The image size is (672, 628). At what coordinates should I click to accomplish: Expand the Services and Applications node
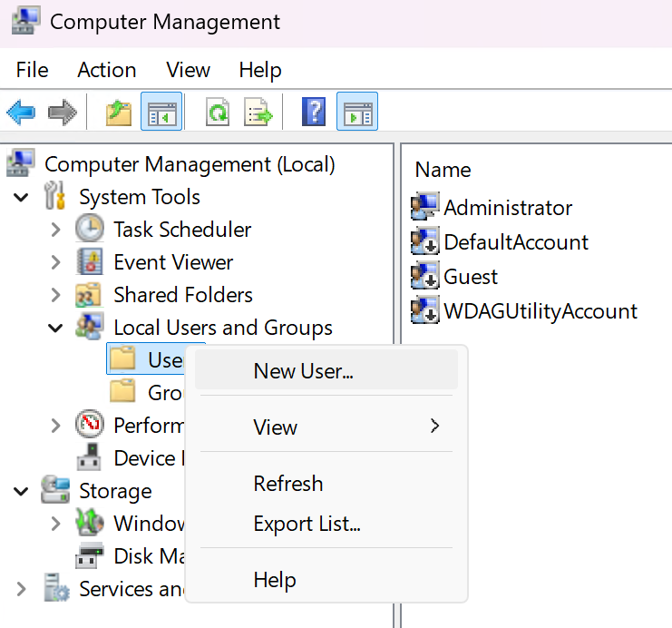pos(21,589)
